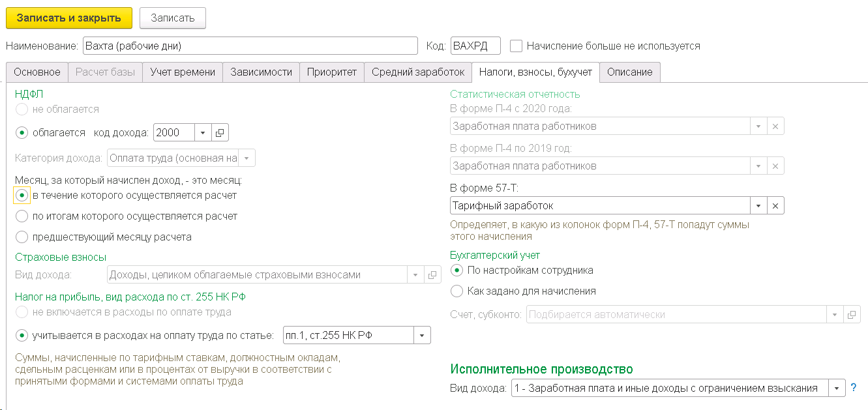Screen dimensions: 868x410
Task: Open the income code 2000 record icon
Action: tap(220, 133)
